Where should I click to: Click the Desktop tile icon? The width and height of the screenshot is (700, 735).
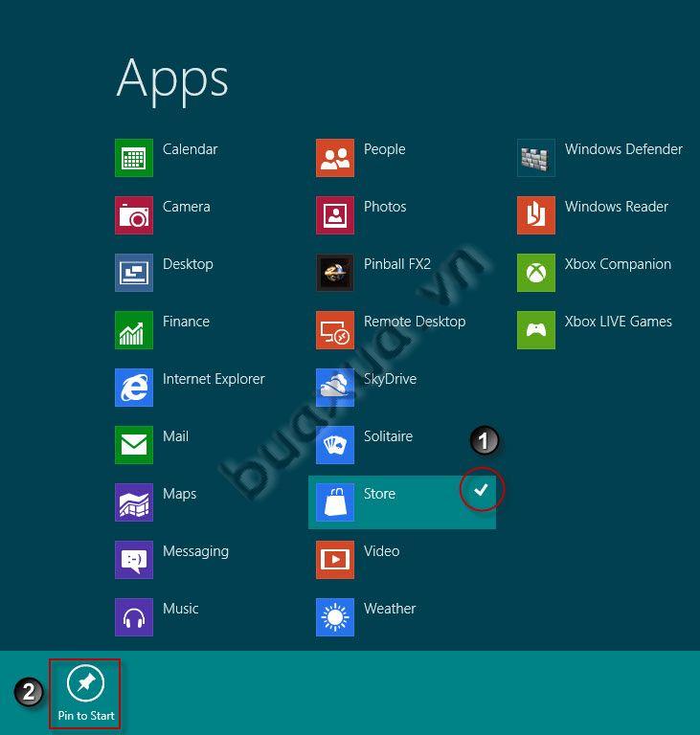pos(134,273)
